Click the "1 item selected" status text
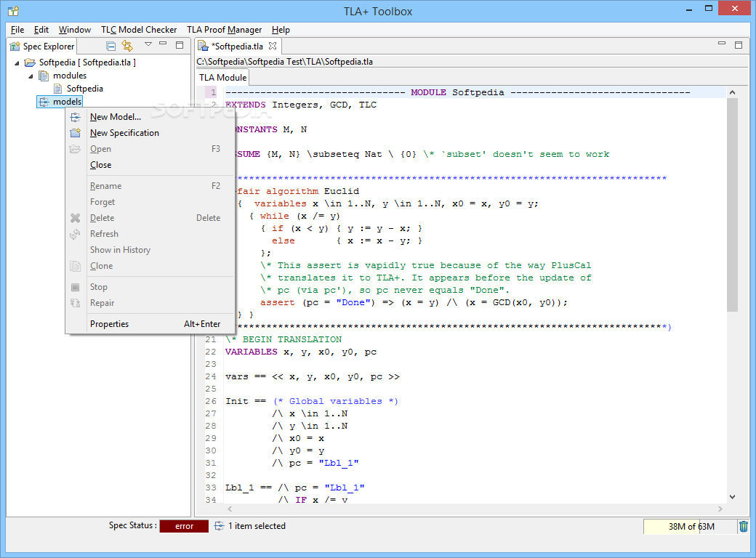Screen dimensions: 756x558 (x=257, y=526)
